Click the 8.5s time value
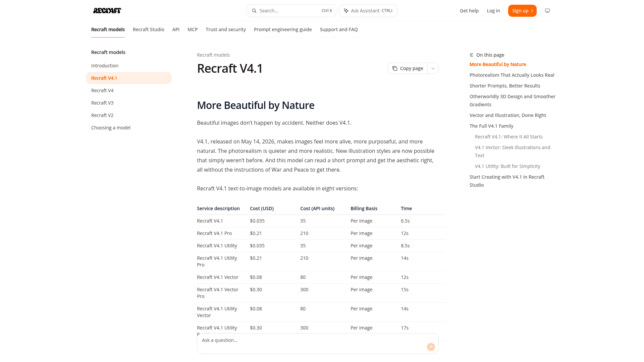644x362 pixels. click(405, 246)
